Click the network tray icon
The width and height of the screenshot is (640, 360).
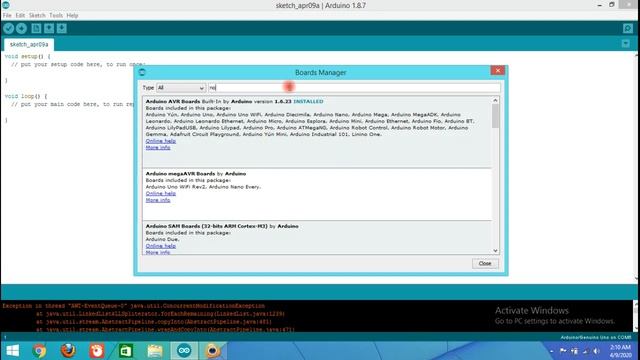click(585, 351)
